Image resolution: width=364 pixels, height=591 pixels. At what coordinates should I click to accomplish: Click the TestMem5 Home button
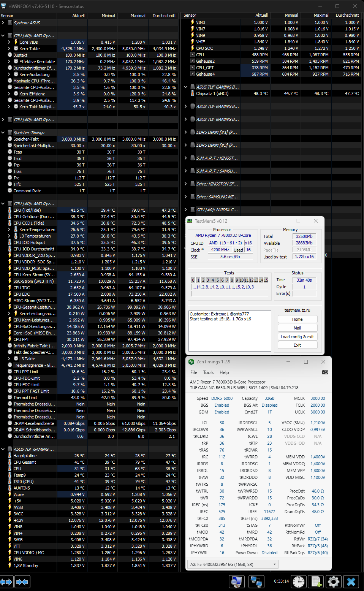(298, 319)
